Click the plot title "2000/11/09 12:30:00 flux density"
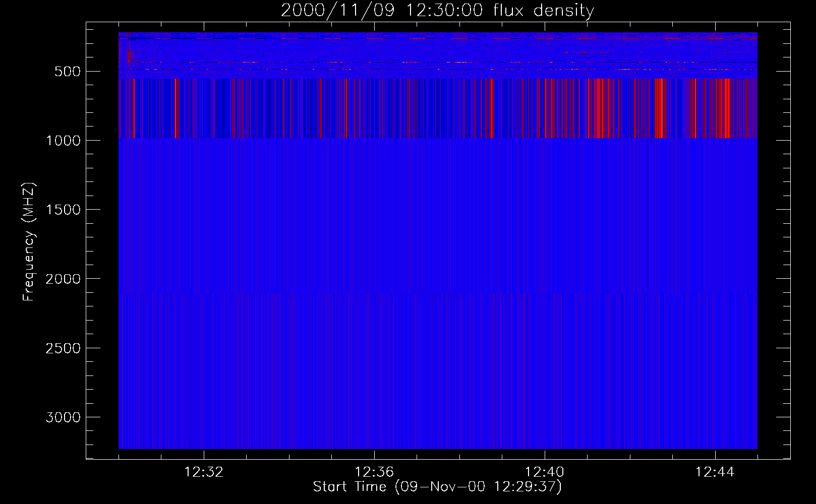This screenshot has width=816, height=504. 437,10
